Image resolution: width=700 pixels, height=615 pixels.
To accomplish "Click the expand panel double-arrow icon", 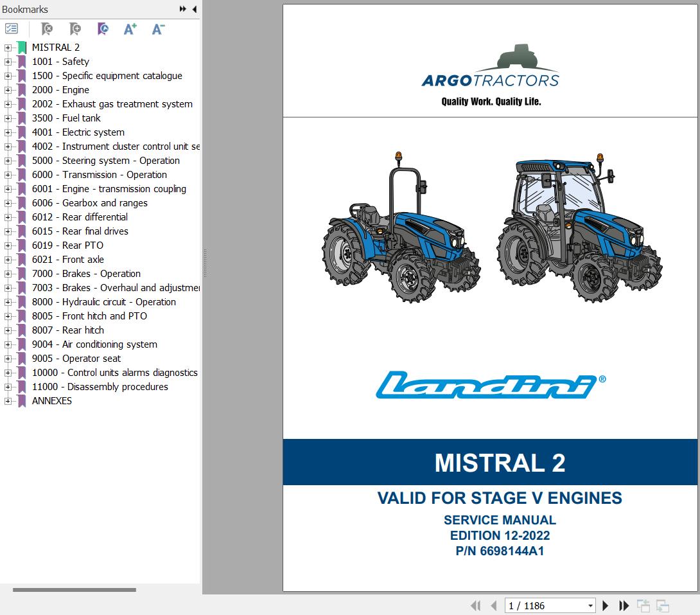I will click(x=182, y=9).
